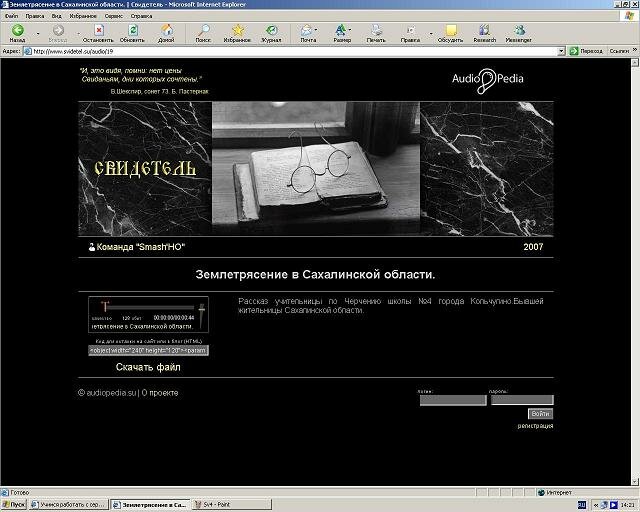The width and height of the screenshot is (640, 512).
Task: Open the Обсудить discuss button
Action: [450, 33]
